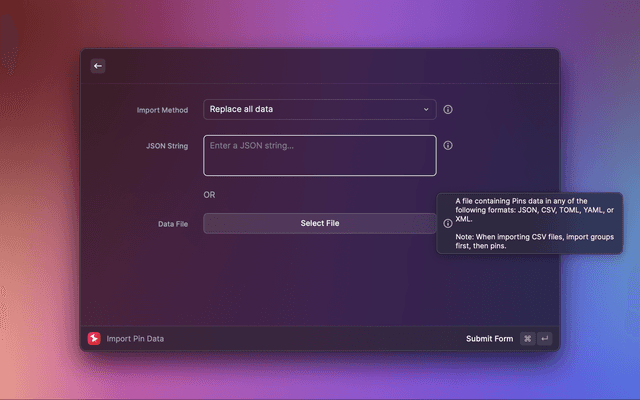Click the red Pins app icon
640x400 pixels.
point(94,339)
